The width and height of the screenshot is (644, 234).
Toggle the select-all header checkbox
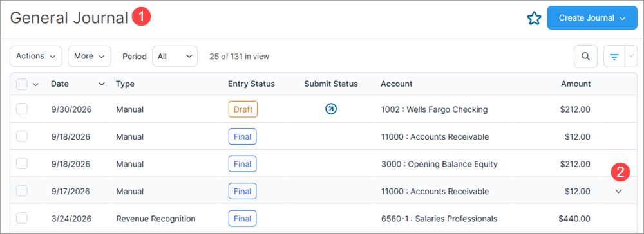pos(22,84)
